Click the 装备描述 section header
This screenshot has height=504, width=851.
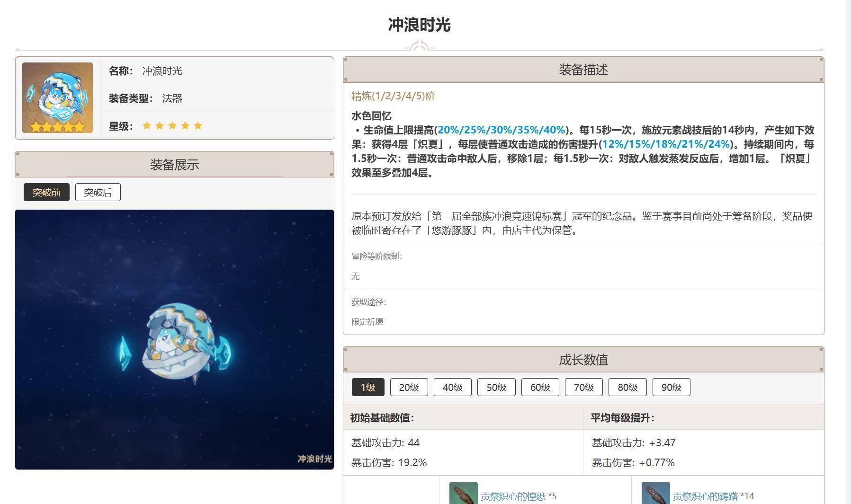pyautogui.click(x=583, y=70)
